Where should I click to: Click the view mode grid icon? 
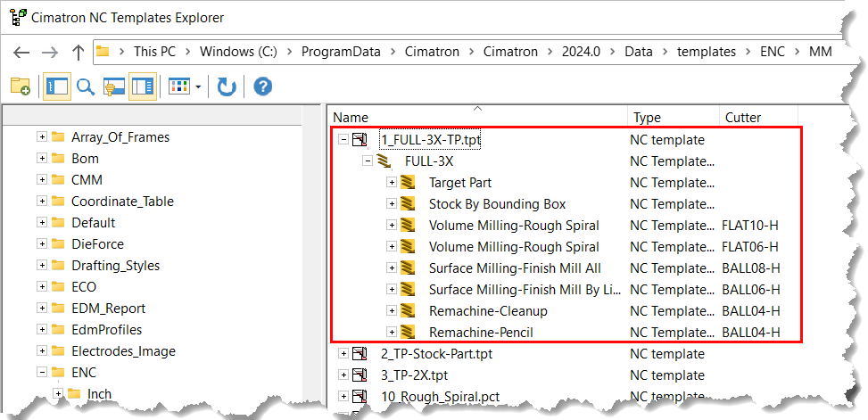pyautogui.click(x=178, y=86)
